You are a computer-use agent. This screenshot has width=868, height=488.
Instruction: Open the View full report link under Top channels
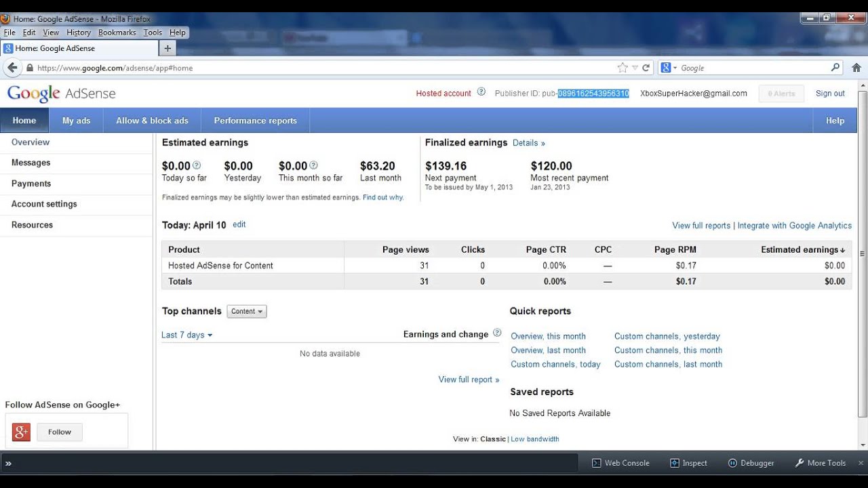(469, 380)
